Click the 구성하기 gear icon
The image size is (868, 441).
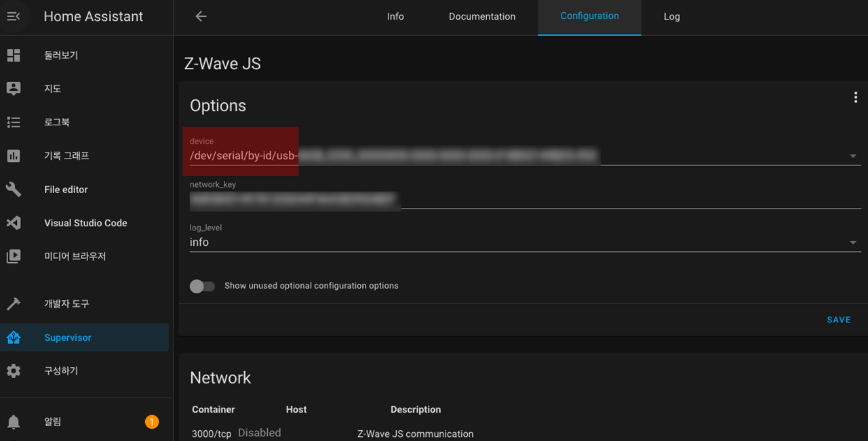coord(14,371)
